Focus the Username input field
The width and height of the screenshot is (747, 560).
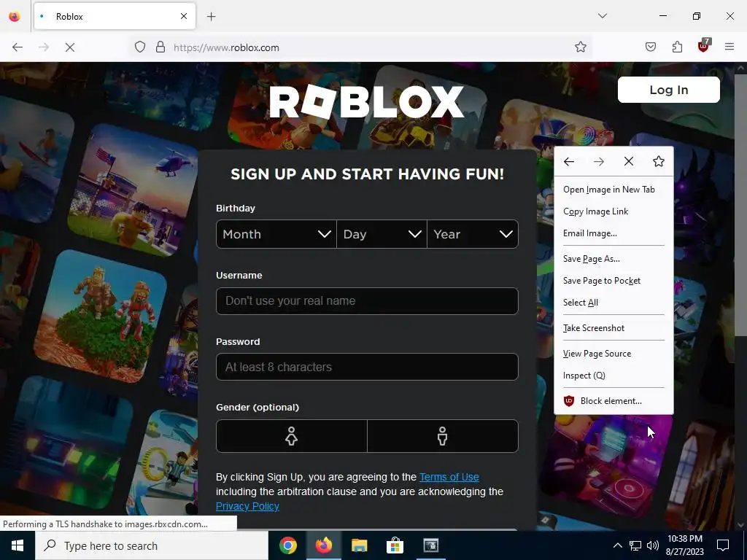[367, 301]
